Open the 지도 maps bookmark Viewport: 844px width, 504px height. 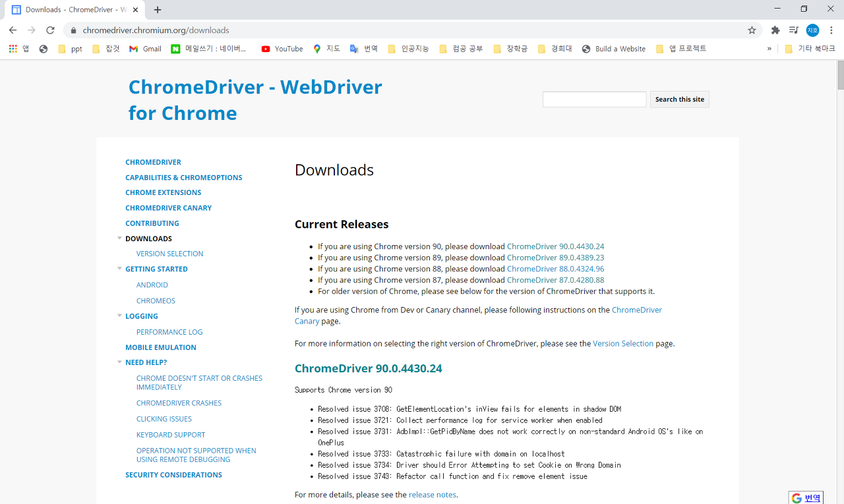pos(326,49)
